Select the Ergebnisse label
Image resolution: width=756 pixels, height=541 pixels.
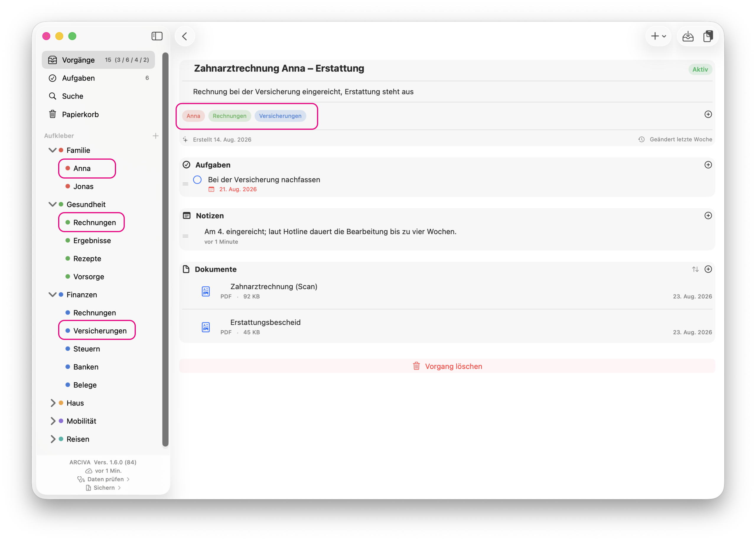tap(92, 240)
